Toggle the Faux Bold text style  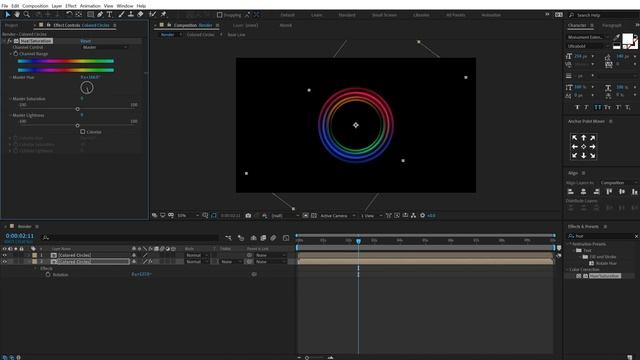pyautogui.click(x=577, y=107)
